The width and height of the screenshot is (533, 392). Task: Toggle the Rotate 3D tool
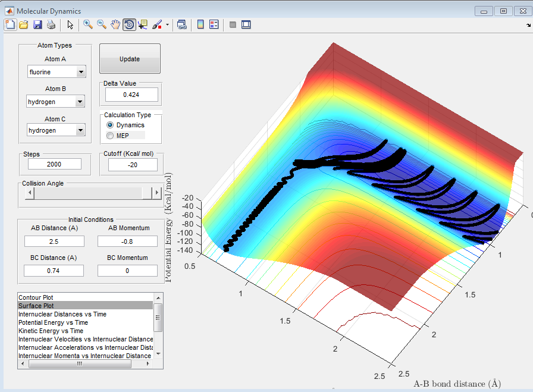pos(129,24)
